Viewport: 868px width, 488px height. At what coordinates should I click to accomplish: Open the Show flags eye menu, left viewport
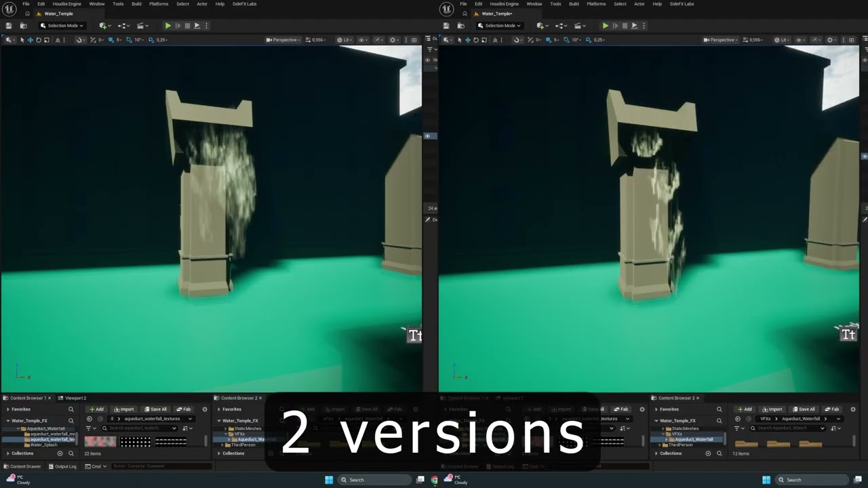pyautogui.click(x=363, y=40)
